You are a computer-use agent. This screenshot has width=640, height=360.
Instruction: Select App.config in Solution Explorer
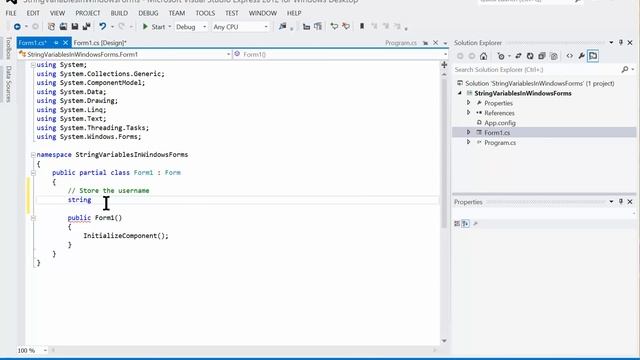coord(500,122)
